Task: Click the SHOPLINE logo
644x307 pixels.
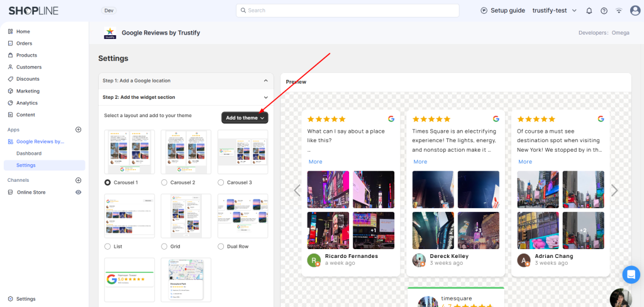Action: point(34,11)
